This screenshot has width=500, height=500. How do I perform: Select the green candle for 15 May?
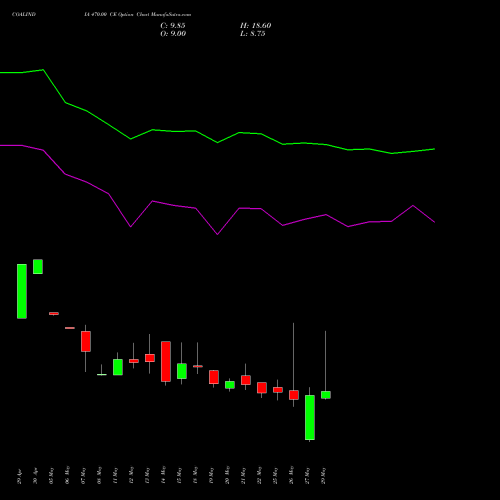(182, 371)
